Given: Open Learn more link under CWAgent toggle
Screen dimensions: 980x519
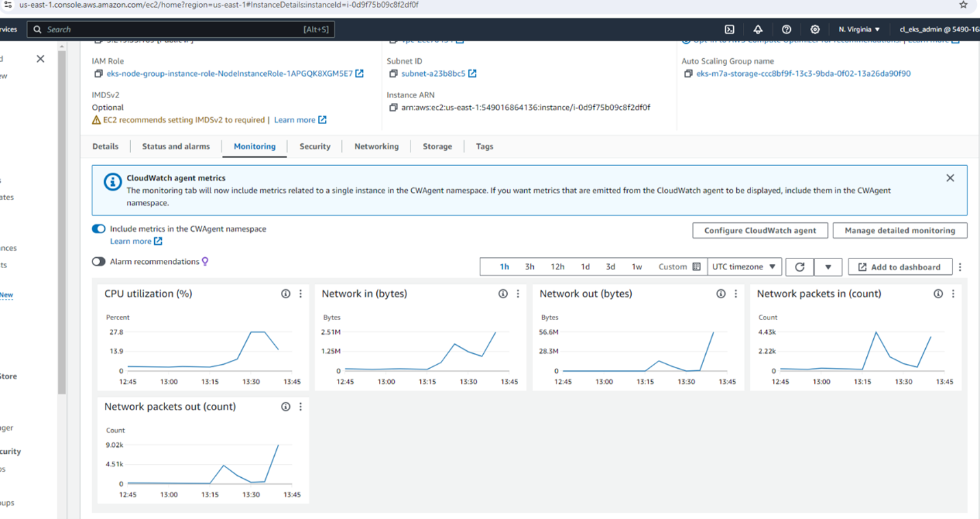Looking at the screenshot, I should coord(136,241).
